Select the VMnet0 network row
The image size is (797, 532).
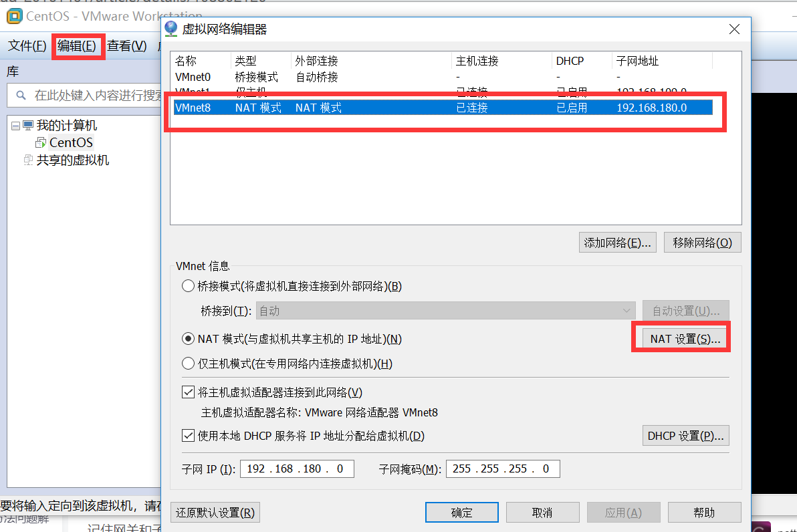tap(443, 78)
